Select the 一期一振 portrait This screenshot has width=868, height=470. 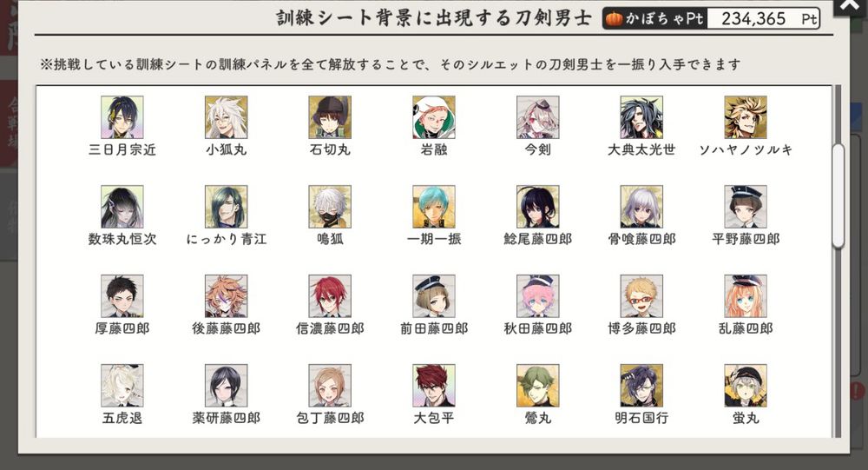(434, 207)
